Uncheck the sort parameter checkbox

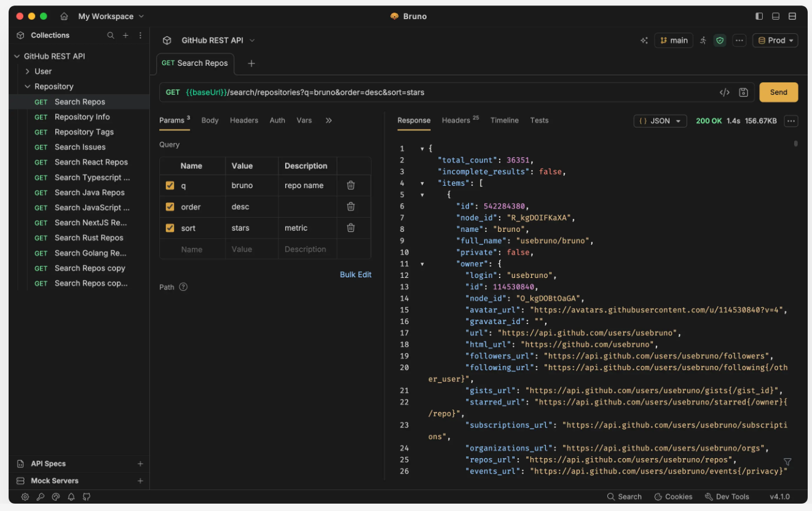click(170, 228)
